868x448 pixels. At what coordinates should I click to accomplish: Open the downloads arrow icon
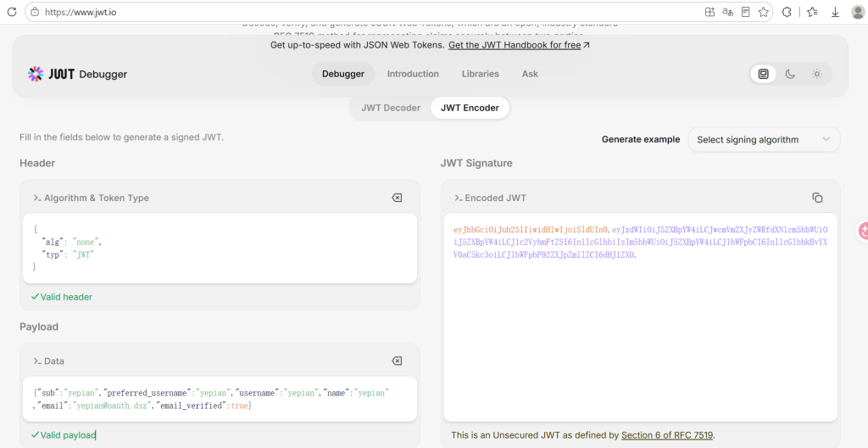[x=835, y=12]
